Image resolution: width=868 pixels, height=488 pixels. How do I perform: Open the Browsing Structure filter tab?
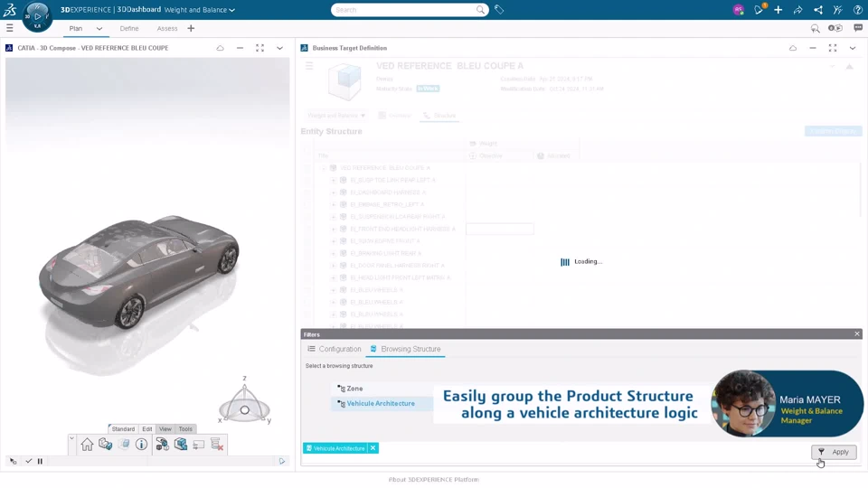pos(405,349)
